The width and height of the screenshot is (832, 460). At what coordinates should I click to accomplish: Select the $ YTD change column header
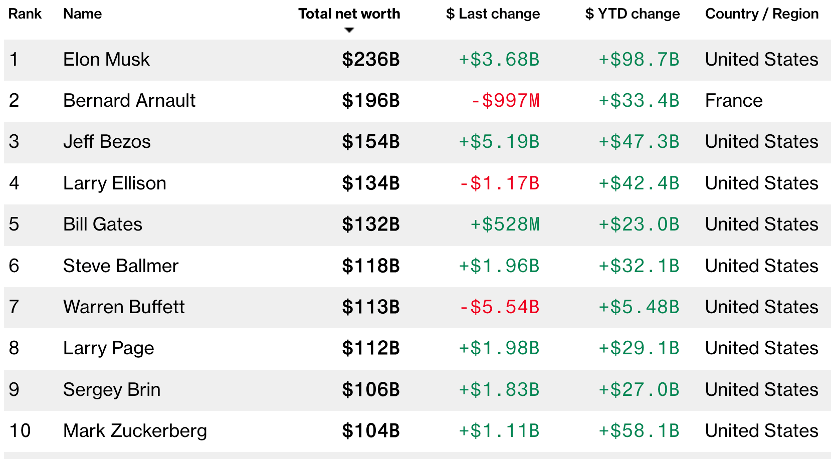tap(632, 14)
